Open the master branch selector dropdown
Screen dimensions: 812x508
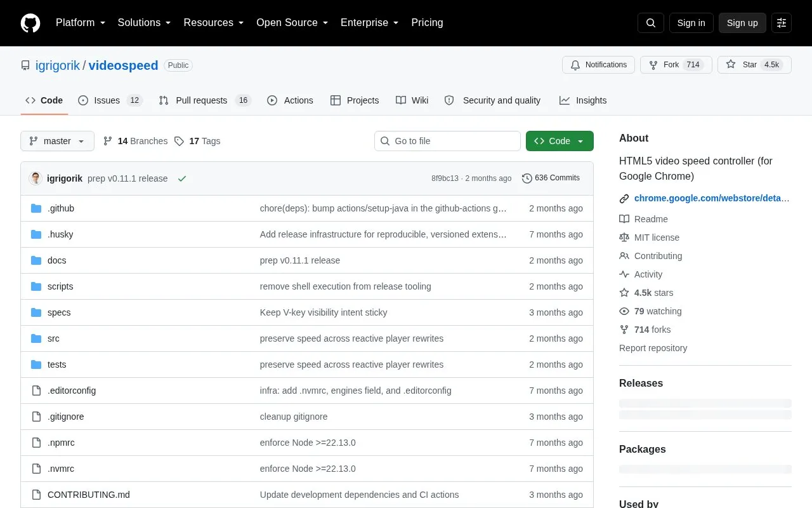pyautogui.click(x=57, y=141)
